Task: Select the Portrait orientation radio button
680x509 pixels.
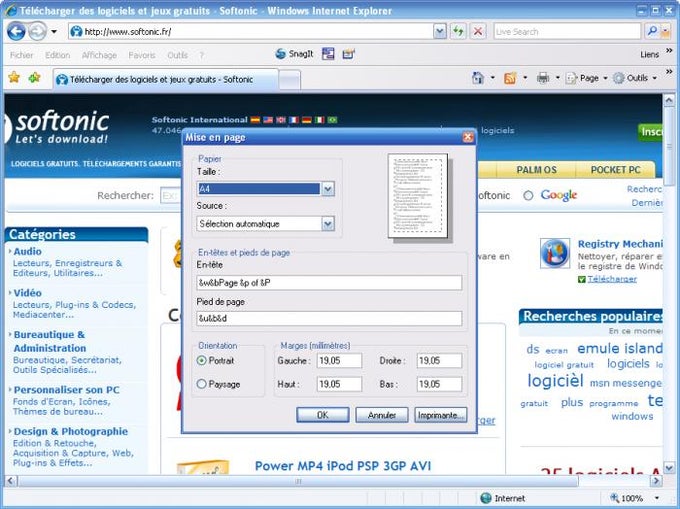Action: (202, 360)
